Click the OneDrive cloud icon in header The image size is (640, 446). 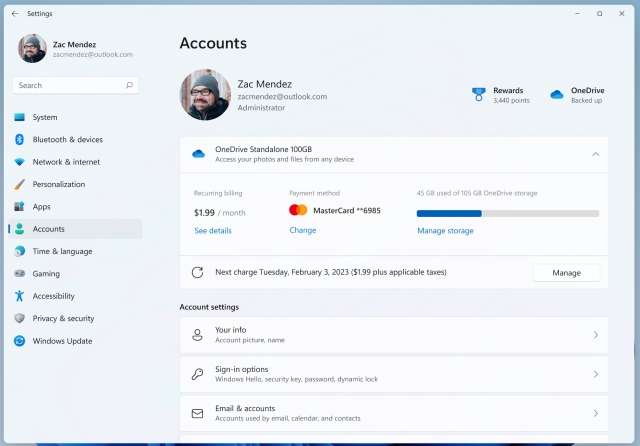[x=557, y=95]
